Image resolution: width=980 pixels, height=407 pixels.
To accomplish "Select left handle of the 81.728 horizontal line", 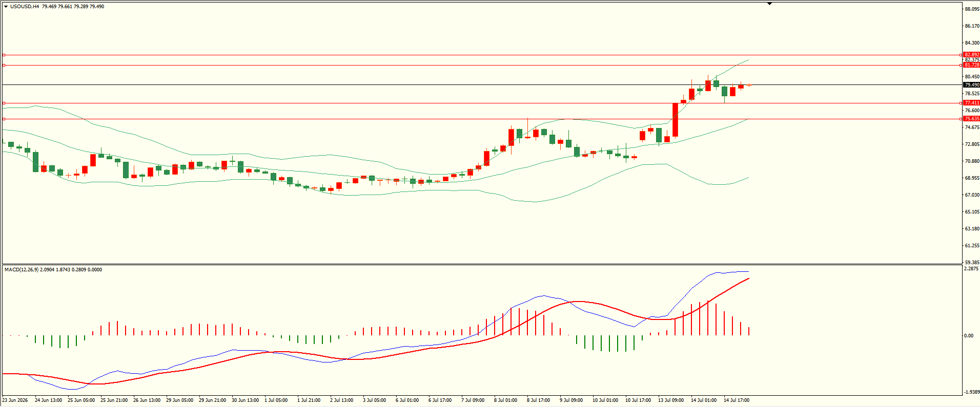I will pyautogui.click(x=4, y=65).
